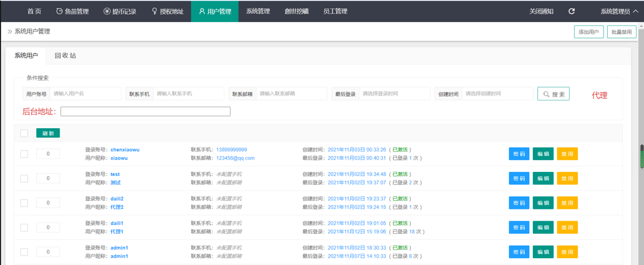Click the 搜索 magnifier button
The image size is (644, 265).
coord(553,94)
